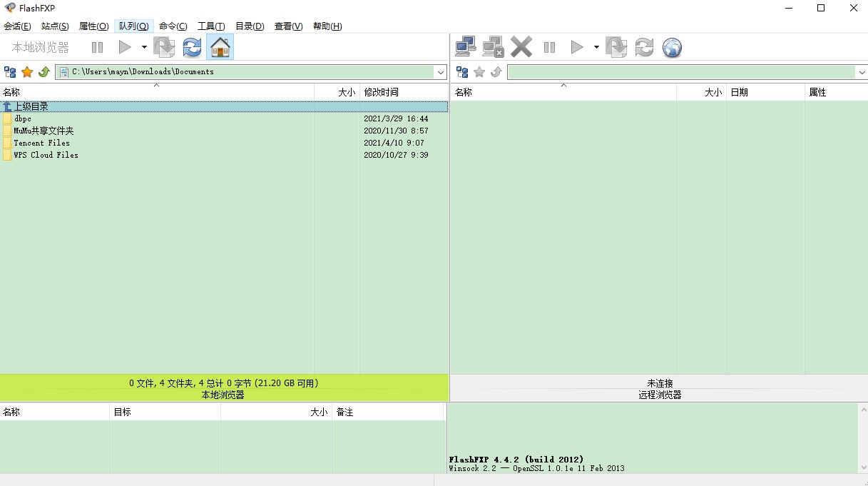Click the remote pane refresh icon

[x=644, y=48]
